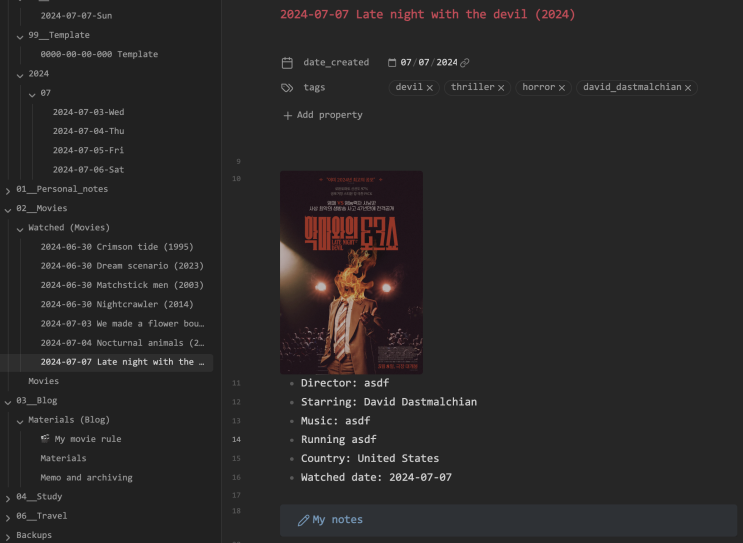The height and width of the screenshot is (543, 743).
Task: Click the tags property icon
Action: 287,88
